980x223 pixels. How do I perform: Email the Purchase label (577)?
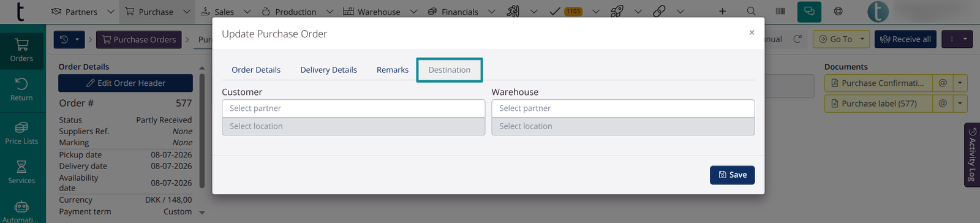tap(943, 104)
